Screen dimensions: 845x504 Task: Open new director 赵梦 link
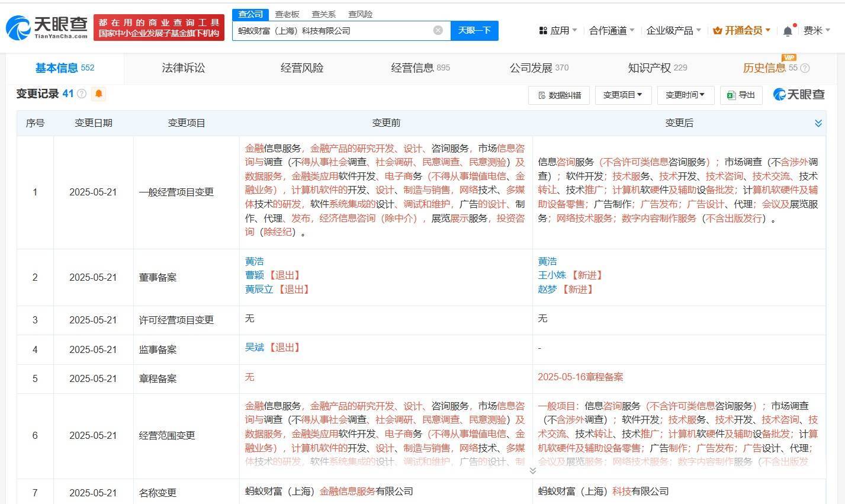pyautogui.click(x=547, y=289)
